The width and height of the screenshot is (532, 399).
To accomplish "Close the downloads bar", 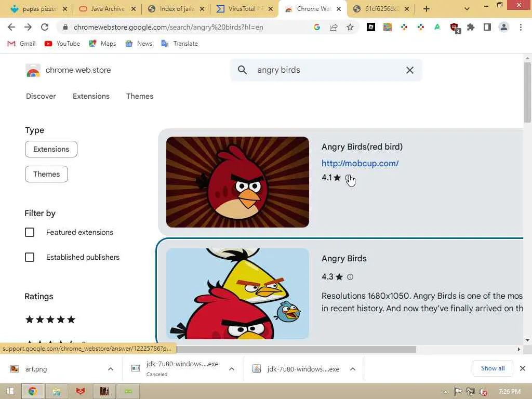I will (523, 368).
